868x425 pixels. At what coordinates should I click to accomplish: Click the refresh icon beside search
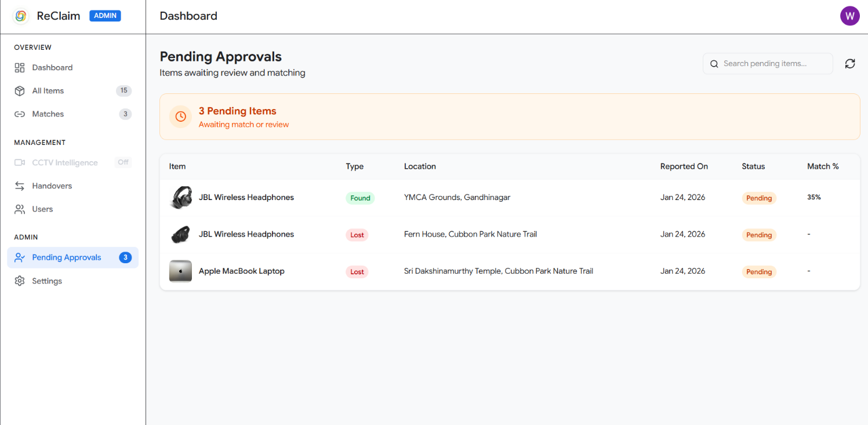pos(850,64)
